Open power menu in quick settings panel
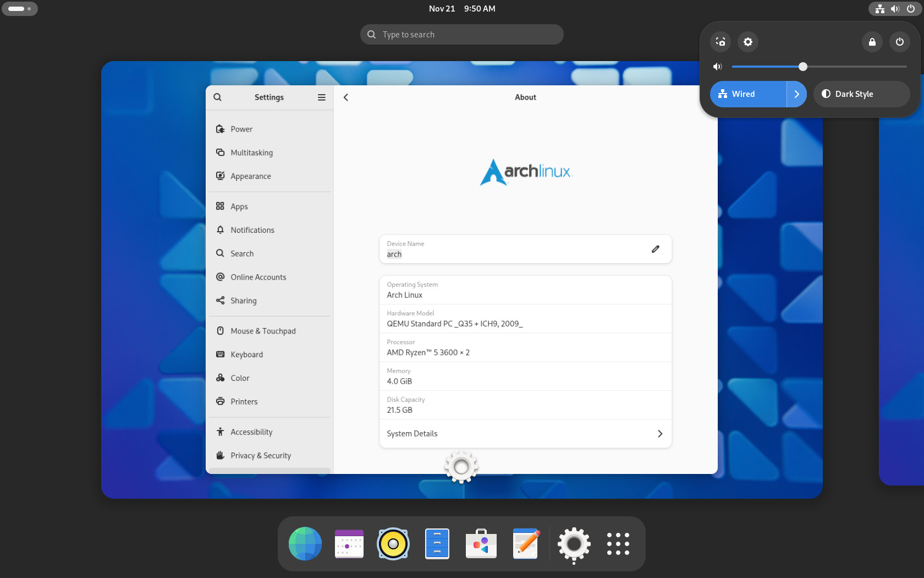Screen dimensions: 924x578 (900, 42)
